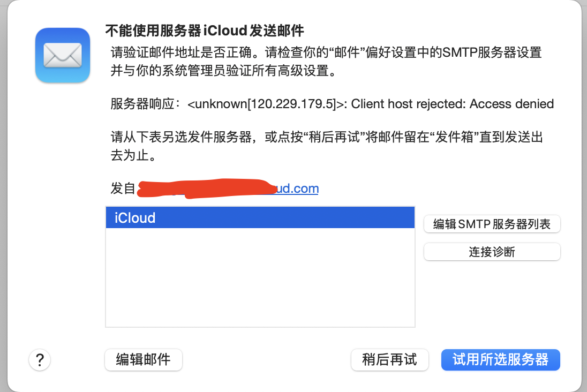Click the dialog title 不能使用服务器 iCloud 发送邮件
This screenshot has width=587, height=392.
208,31
